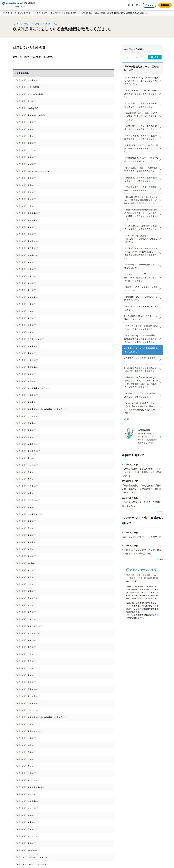This screenshot has height=868, width=174.
Task: Click chevron next to PayPay銀行 取得できるデータ article
Action: (x=160, y=170)
